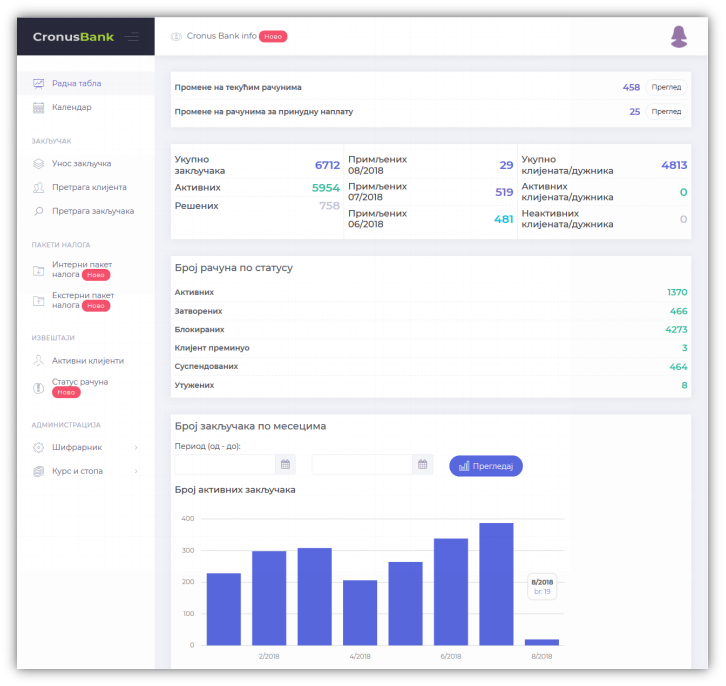The image size is (726, 686).
Task: Click the Унос закључка layers icon
Action: click(39, 163)
